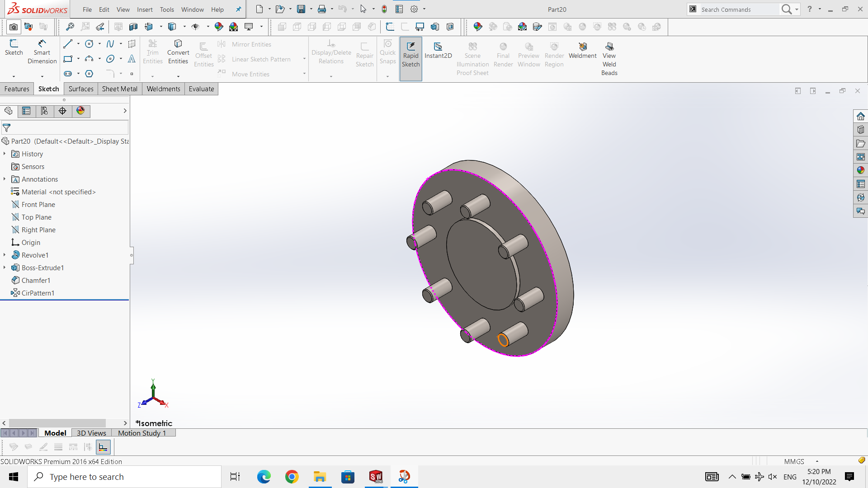Image resolution: width=868 pixels, height=488 pixels.
Task: Open File Explorer from the taskbar
Action: tap(320, 477)
